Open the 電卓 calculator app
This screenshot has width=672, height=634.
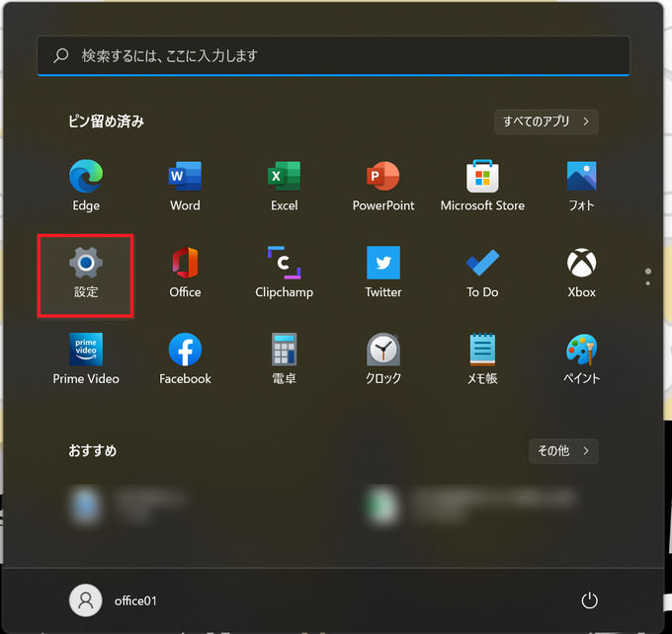[x=285, y=359]
